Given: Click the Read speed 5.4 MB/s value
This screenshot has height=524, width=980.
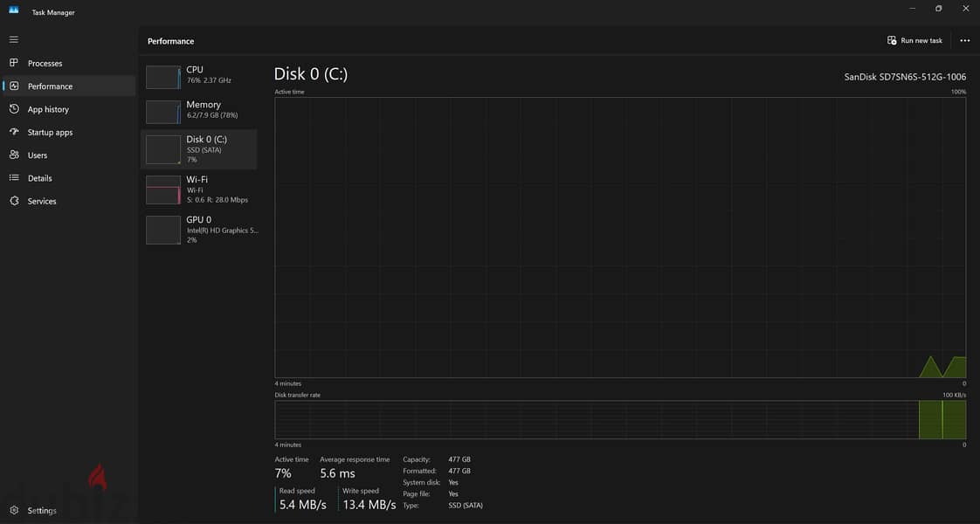Looking at the screenshot, I should coord(302,505).
